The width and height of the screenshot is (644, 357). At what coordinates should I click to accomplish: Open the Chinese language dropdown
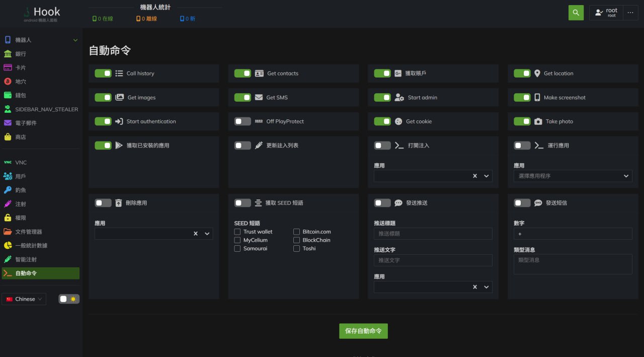24,299
